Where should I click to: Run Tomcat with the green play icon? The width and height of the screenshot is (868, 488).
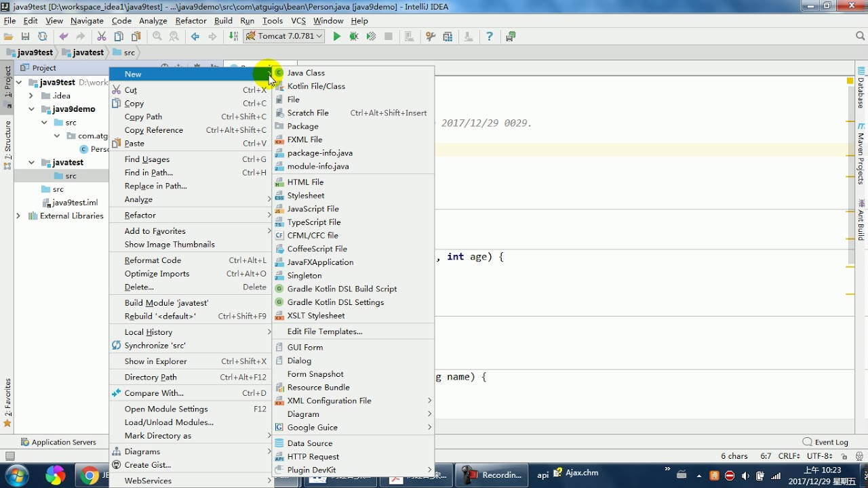click(337, 37)
